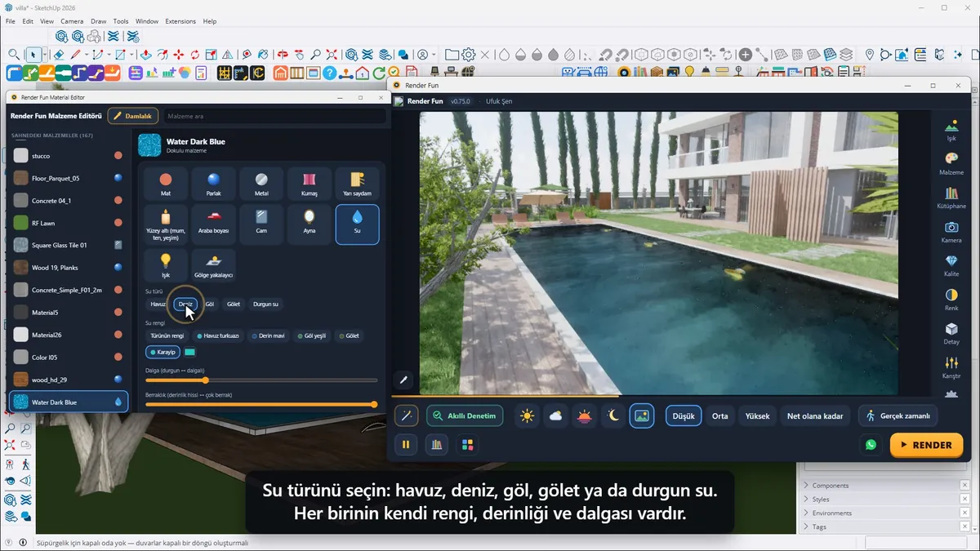
Task: Open the Camera menu
Action: (72, 21)
